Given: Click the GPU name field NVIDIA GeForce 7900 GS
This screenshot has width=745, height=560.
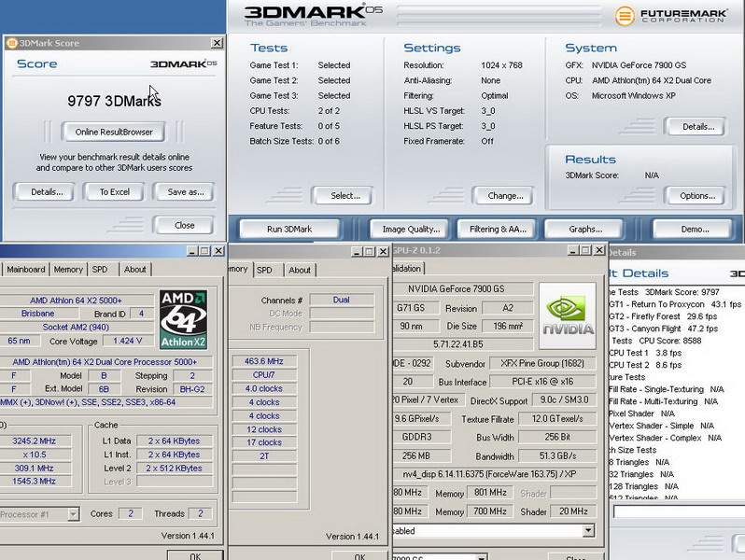Looking at the screenshot, I should tap(463, 288).
